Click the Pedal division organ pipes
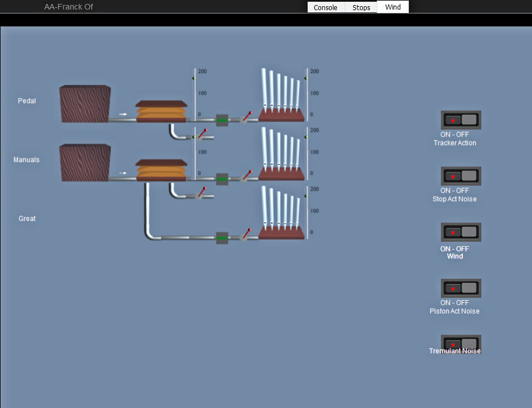Screen dimensions: 532x408 pos(281,96)
